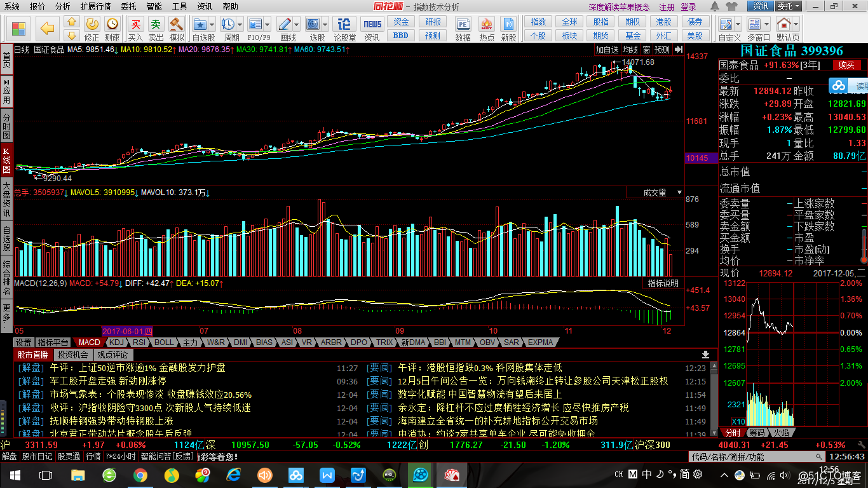Screen dimensions: 868x488
Task: Toggle the 窗 window button on chart
Action: (646, 50)
